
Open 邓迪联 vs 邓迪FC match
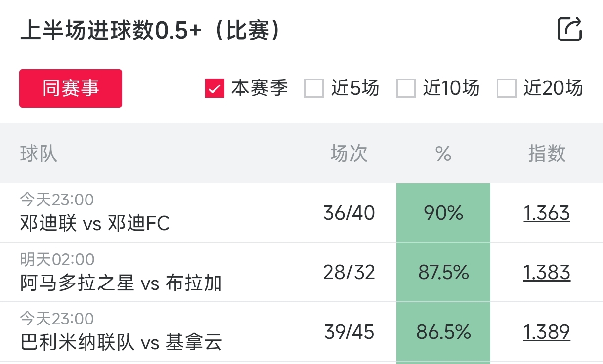[95, 223]
